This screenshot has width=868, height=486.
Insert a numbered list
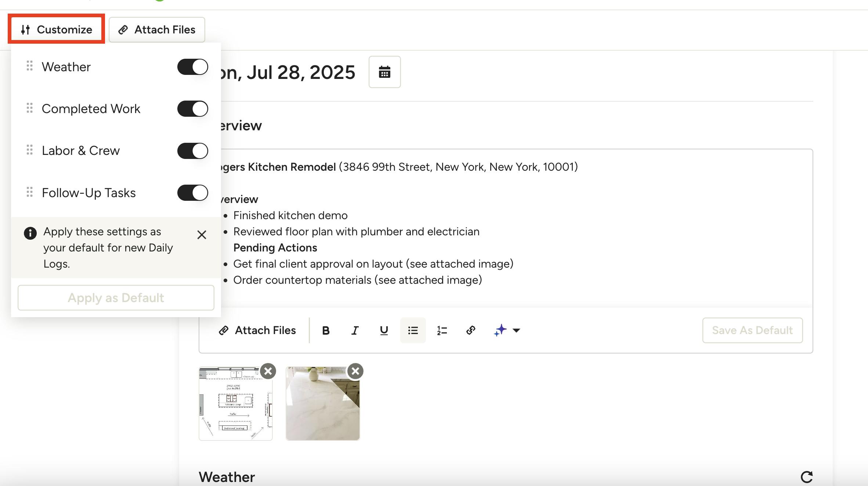click(x=442, y=330)
